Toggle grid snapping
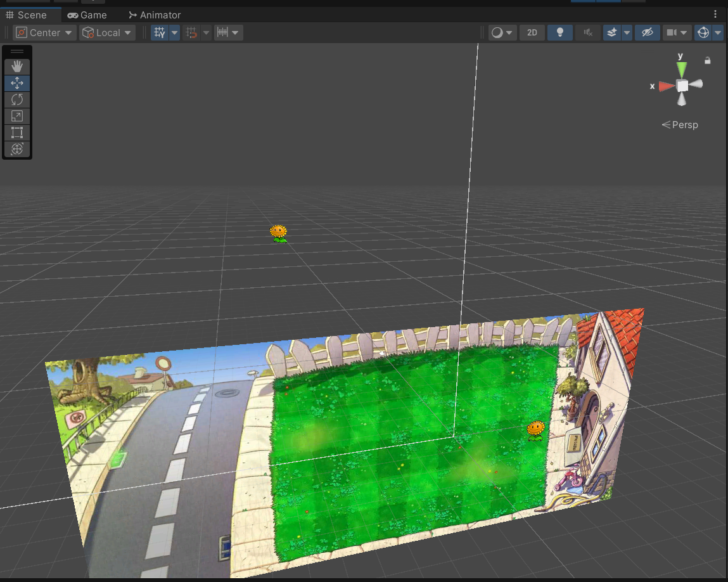The image size is (728, 582). point(191,32)
